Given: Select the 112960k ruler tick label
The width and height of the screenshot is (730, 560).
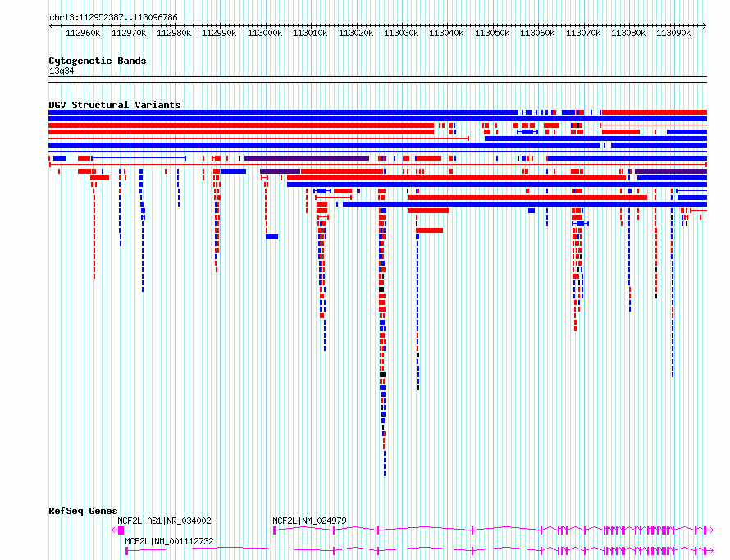Looking at the screenshot, I should pyautogui.click(x=83, y=33).
